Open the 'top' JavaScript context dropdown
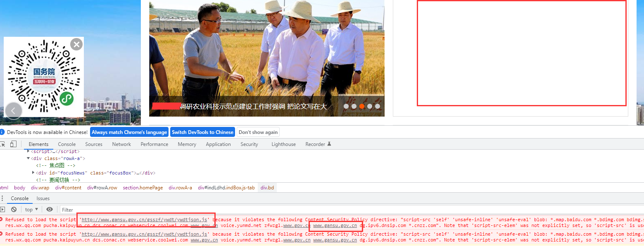This screenshot has height=246, width=644. (32, 210)
